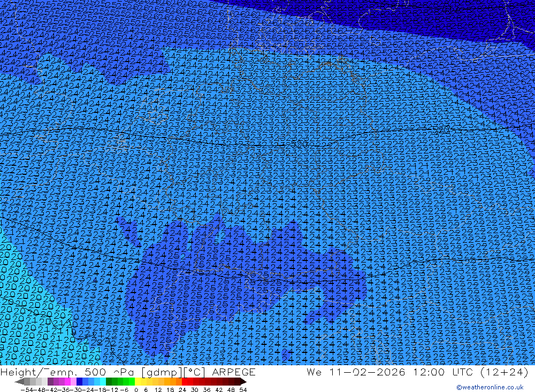Open the weatheronline.co.uk copyright link
Screen dimensions: 535x392
490,387
